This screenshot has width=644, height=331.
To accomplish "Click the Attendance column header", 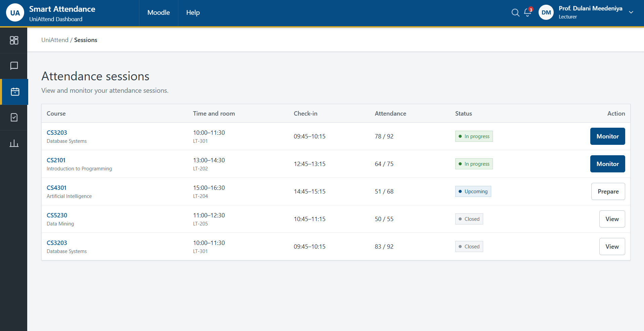I will click(x=390, y=114).
